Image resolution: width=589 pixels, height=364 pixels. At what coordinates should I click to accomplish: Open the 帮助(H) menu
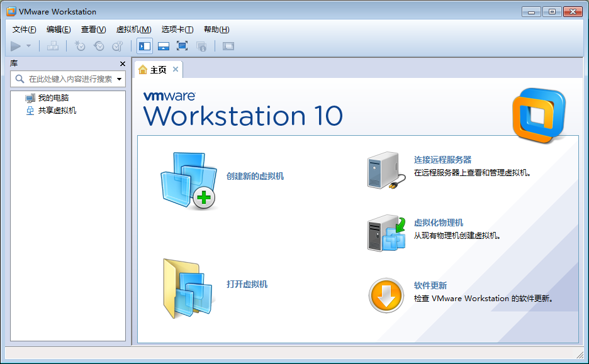pos(216,30)
